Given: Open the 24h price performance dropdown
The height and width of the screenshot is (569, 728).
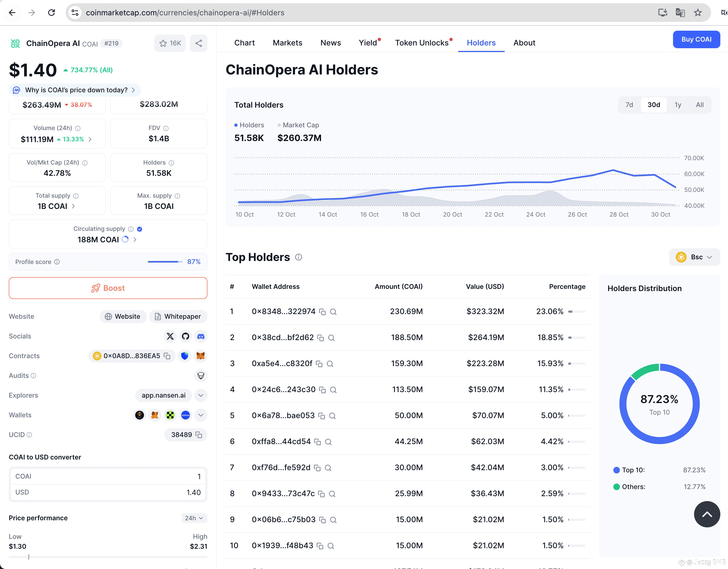Looking at the screenshot, I should click(194, 518).
